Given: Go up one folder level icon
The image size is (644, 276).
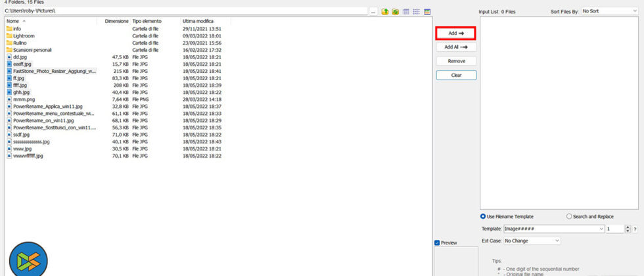Looking at the screenshot, I should pos(385,12).
